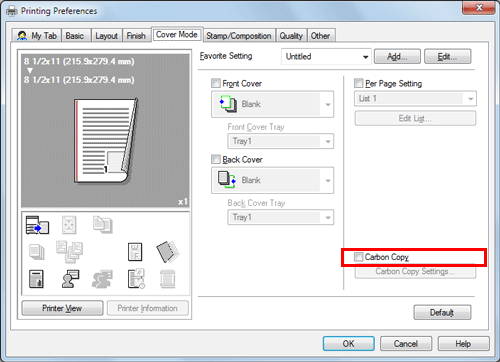Open Carbon Copy Settings...
Viewport: 500px width, 362px height.
(x=415, y=272)
